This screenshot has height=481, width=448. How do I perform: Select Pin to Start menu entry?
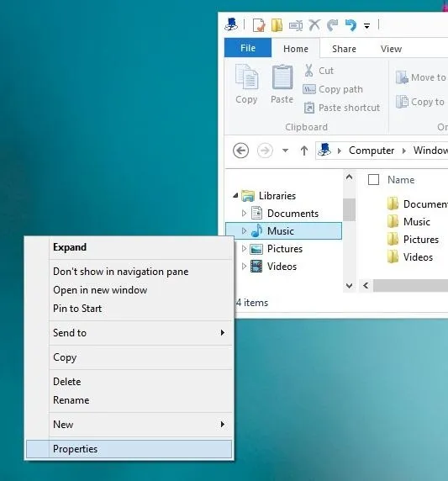click(x=77, y=309)
